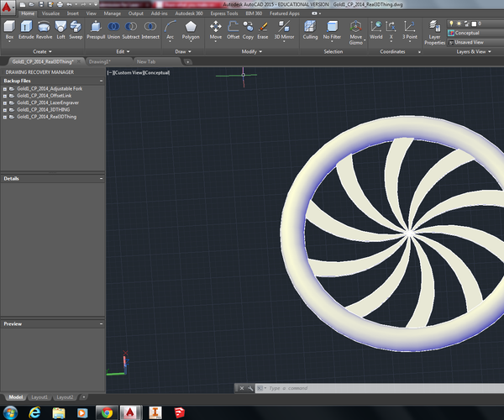Switch to the Drawing1 file tab

coord(99,61)
